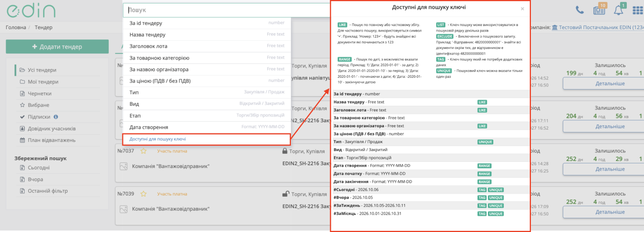Choose За id тендеру search key

click(x=207, y=23)
